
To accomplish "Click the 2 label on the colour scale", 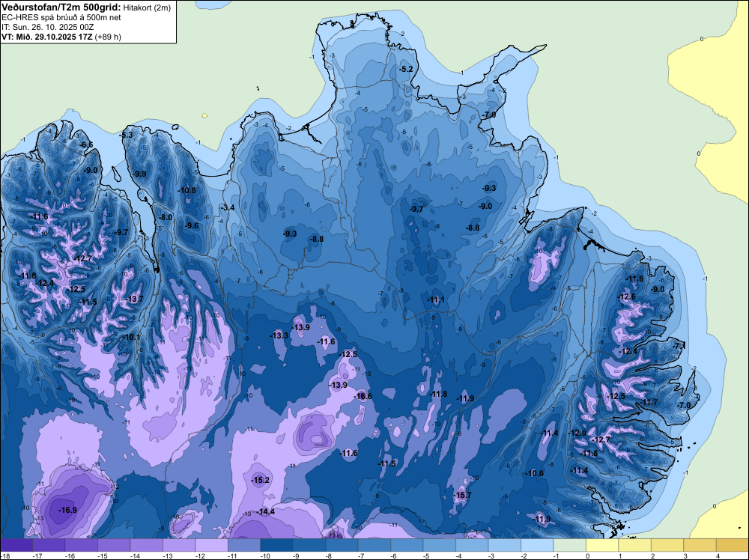I will tap(652, 556).
